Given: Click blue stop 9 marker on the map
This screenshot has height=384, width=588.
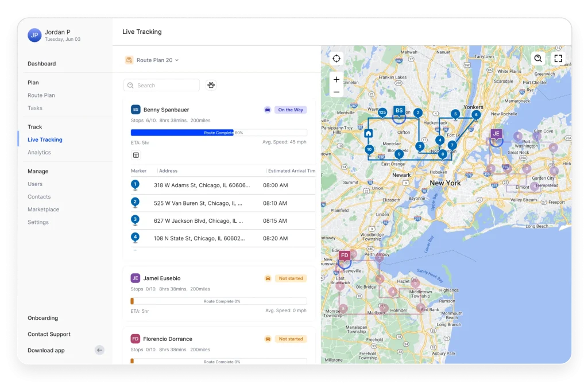Looking at the screenshot, I should click(399, 154).
